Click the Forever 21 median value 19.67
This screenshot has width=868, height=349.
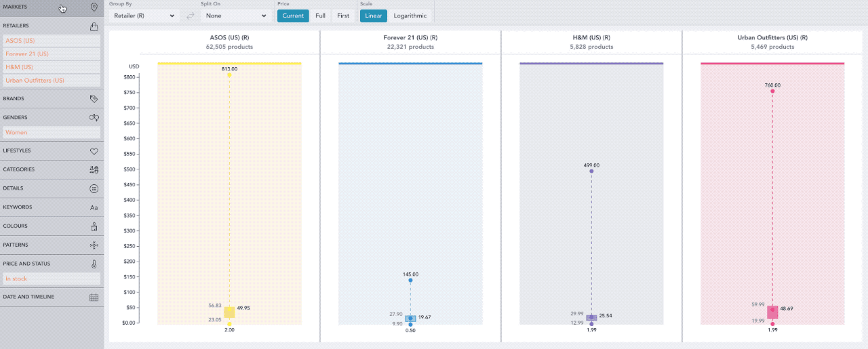click(x=425, y=317)
